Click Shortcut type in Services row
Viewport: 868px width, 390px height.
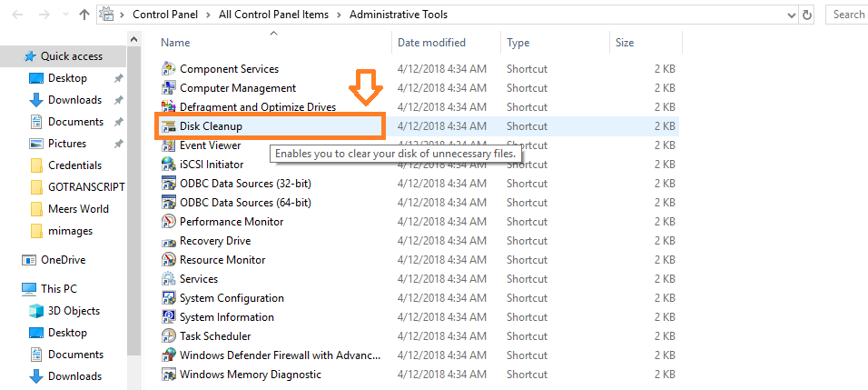tap(527, 279)
